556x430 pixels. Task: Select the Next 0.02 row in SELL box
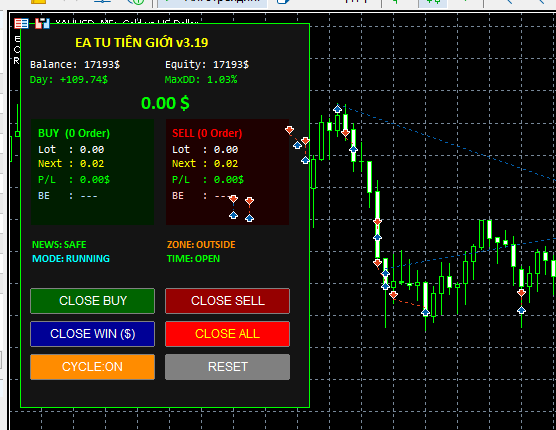coord(205,164)
